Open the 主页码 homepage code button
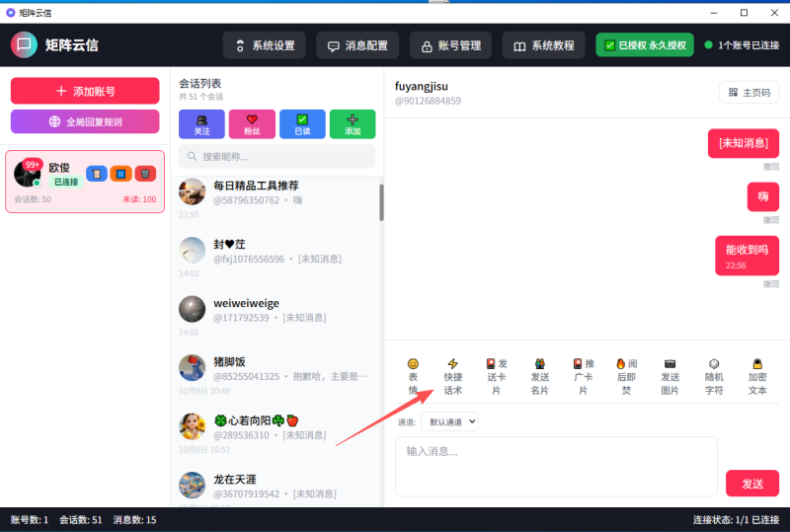This screenshot has width=790, height=532. point(750,92)
